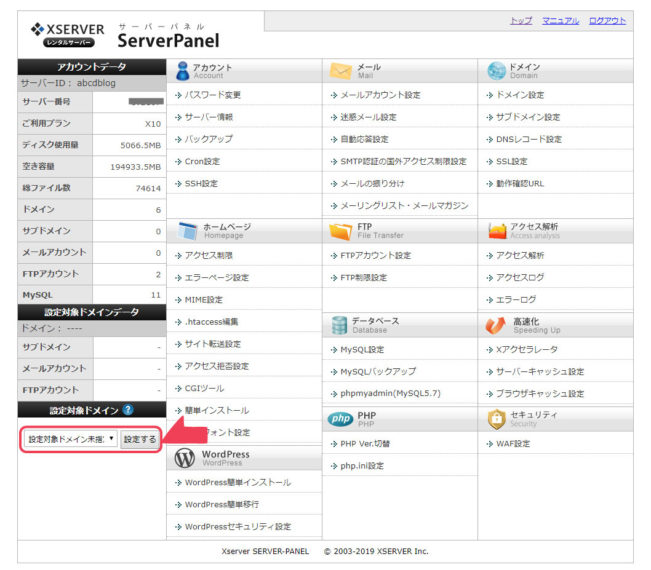Click the Domain section globe icon
This screenshot has height=570, width=651.
point(496,71)
